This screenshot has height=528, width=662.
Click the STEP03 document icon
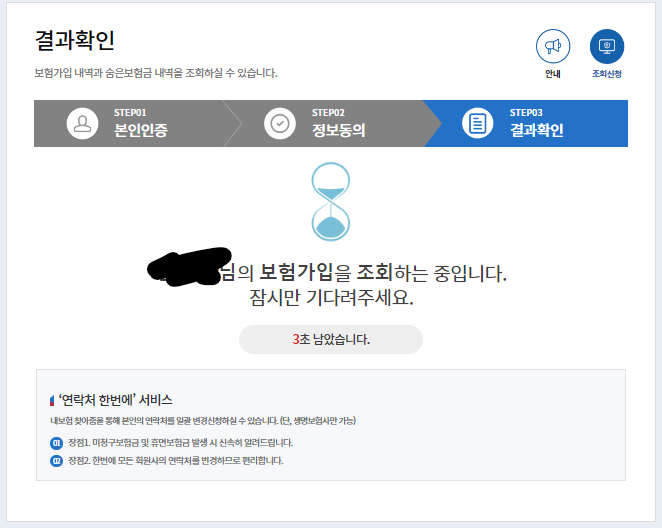pyautogui.click(x=478, y=123)
